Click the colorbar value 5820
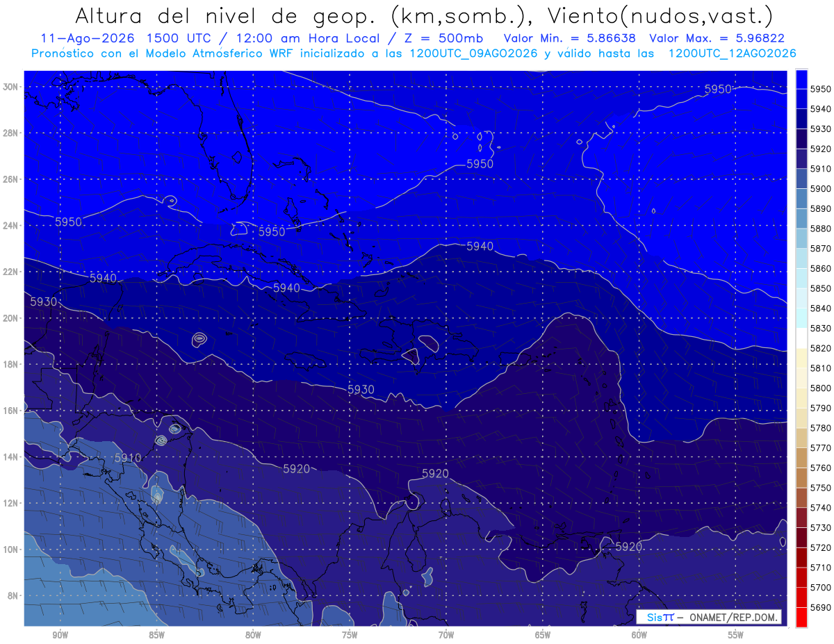Viewport: 834px width, 644px height. pos(821,348)
